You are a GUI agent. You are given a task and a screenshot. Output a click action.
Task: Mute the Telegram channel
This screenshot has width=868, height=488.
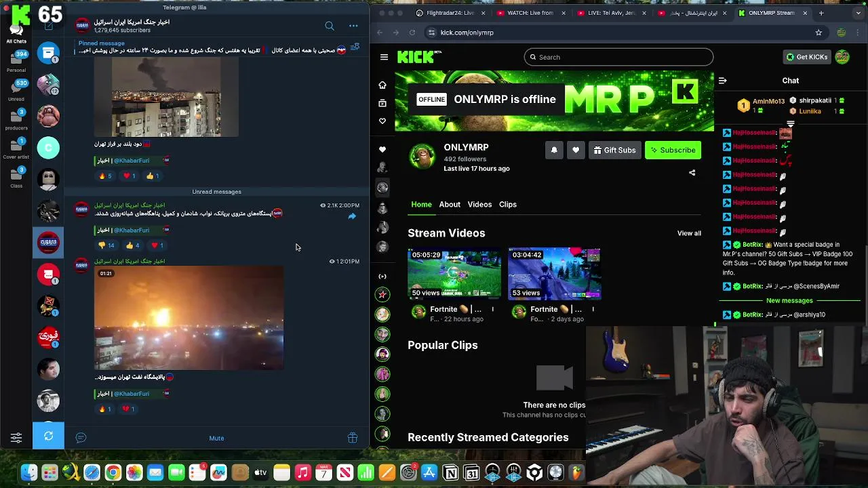coord(216,438)
